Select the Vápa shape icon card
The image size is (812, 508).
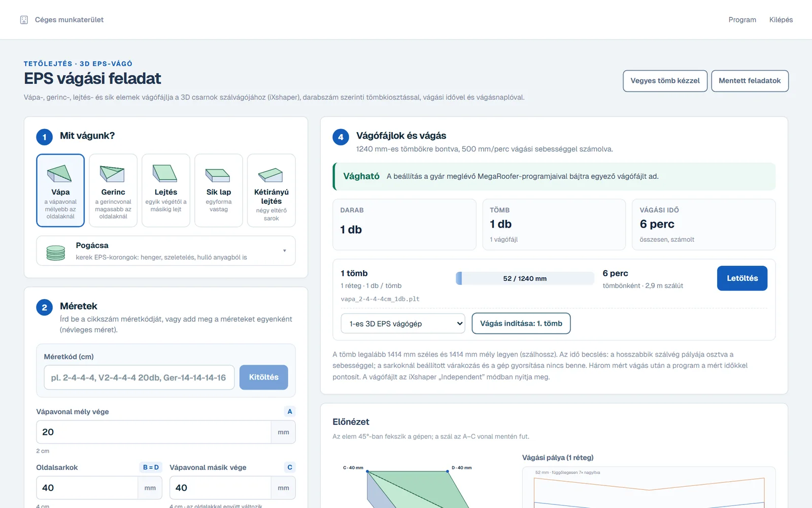coord(60,174)
